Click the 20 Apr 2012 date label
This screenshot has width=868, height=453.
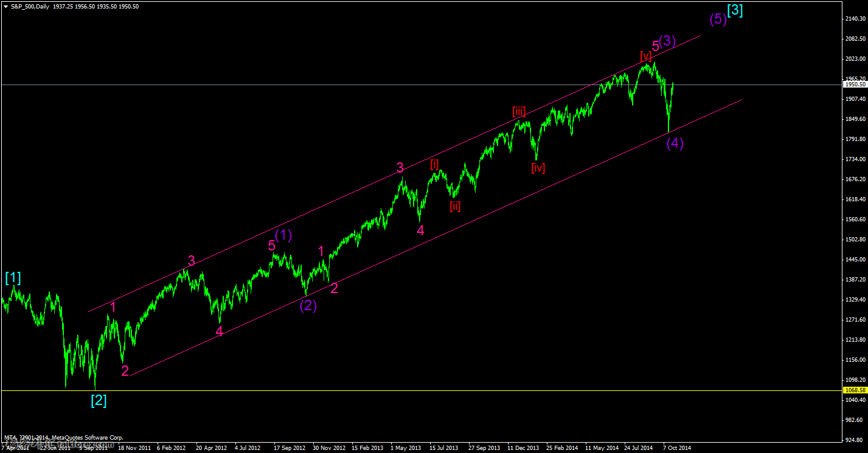click(x=211, y=448)
